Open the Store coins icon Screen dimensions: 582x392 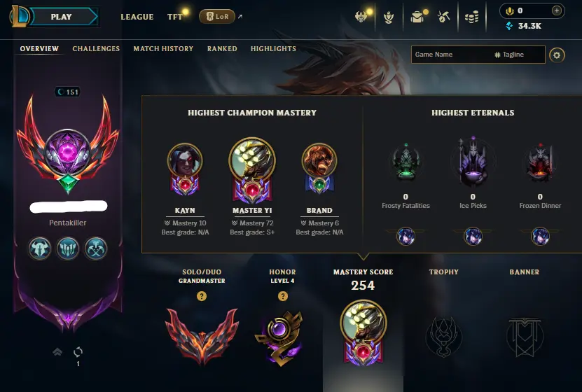click(472, 17)
